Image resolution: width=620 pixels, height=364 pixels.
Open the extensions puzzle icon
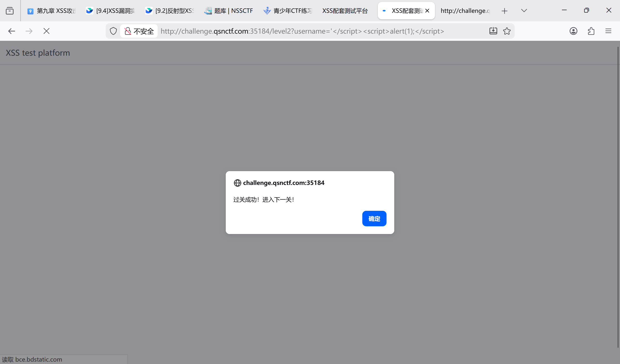pyautogui.click(x=591, y=31)
